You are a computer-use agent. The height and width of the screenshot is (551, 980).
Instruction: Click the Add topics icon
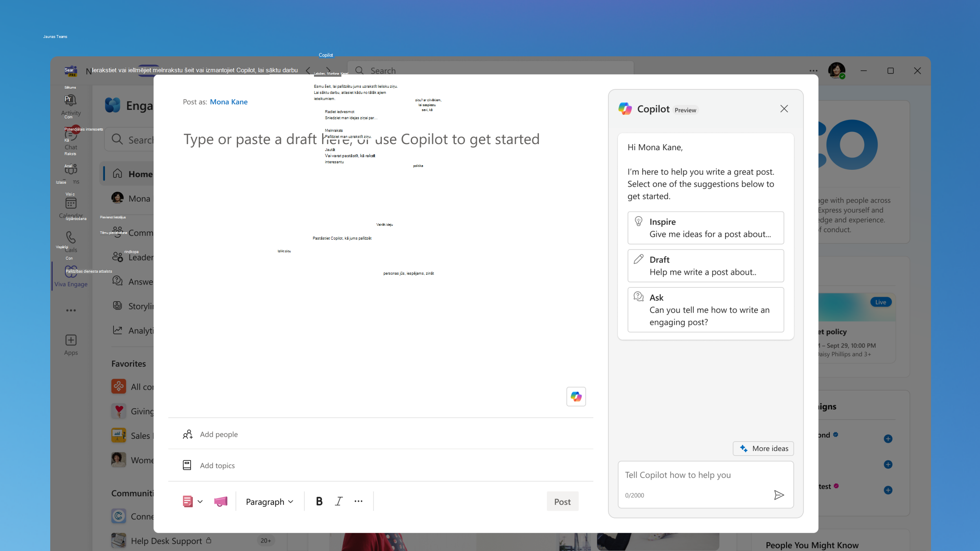point(187,466)
